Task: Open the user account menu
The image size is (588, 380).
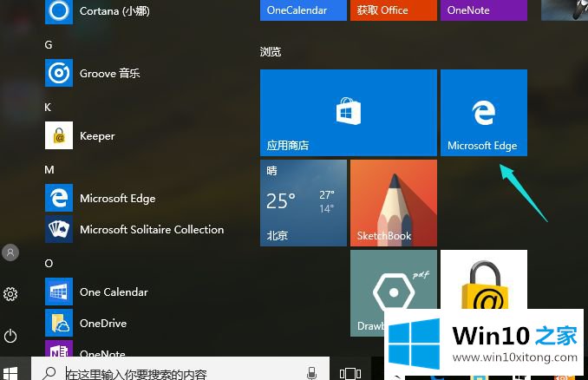Action: tap(10, 252)
